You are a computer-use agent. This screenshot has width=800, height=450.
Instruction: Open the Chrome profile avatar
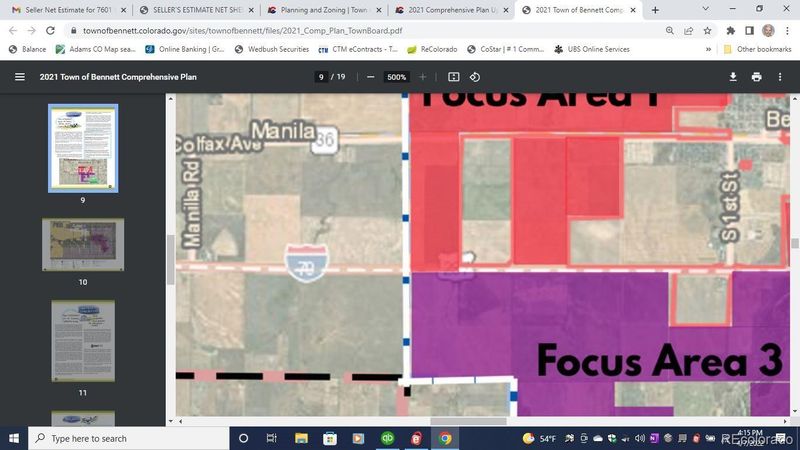pyautogui.click(x=768, y=31)
